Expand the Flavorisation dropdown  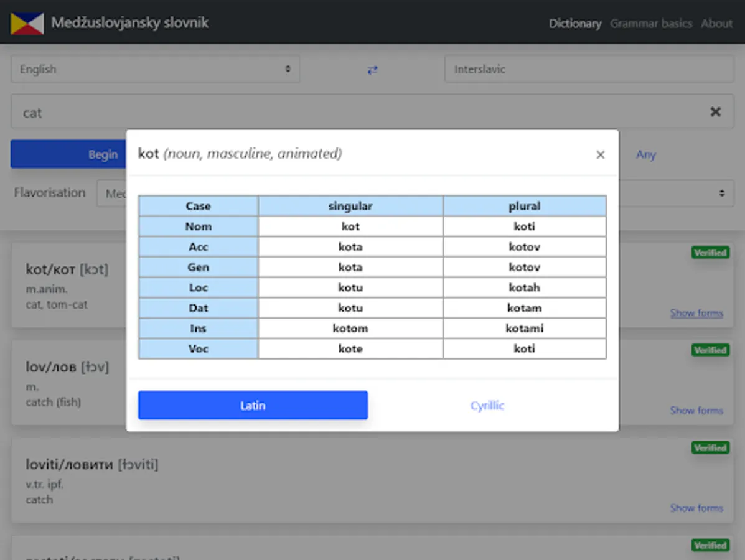[x=111, y=194]
